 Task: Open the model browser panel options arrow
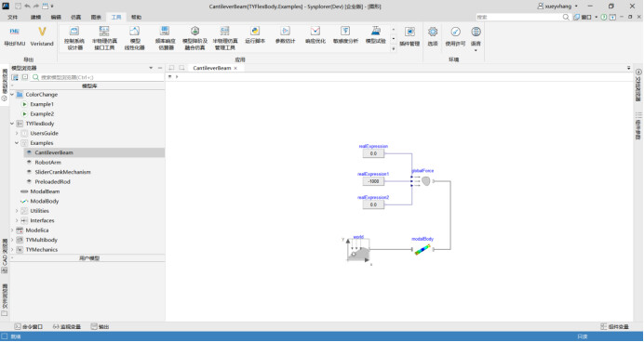(x=151, y=68)
